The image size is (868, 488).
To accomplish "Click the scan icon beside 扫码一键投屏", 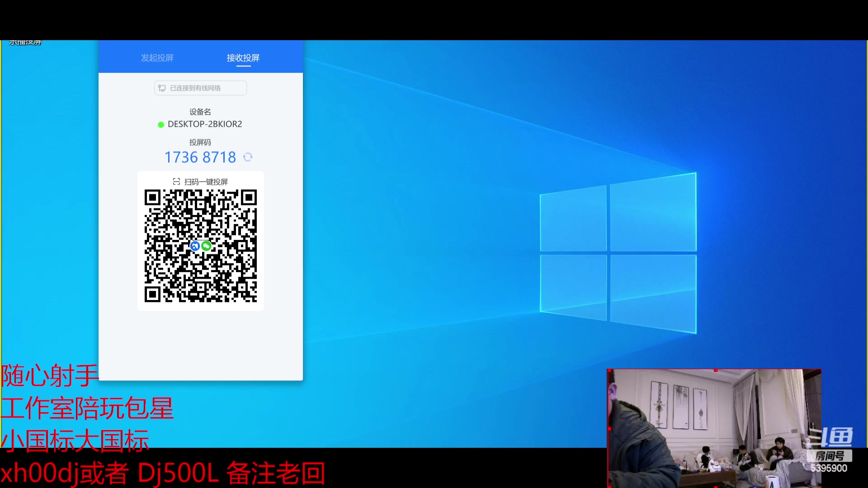I will tap(176, 181).
